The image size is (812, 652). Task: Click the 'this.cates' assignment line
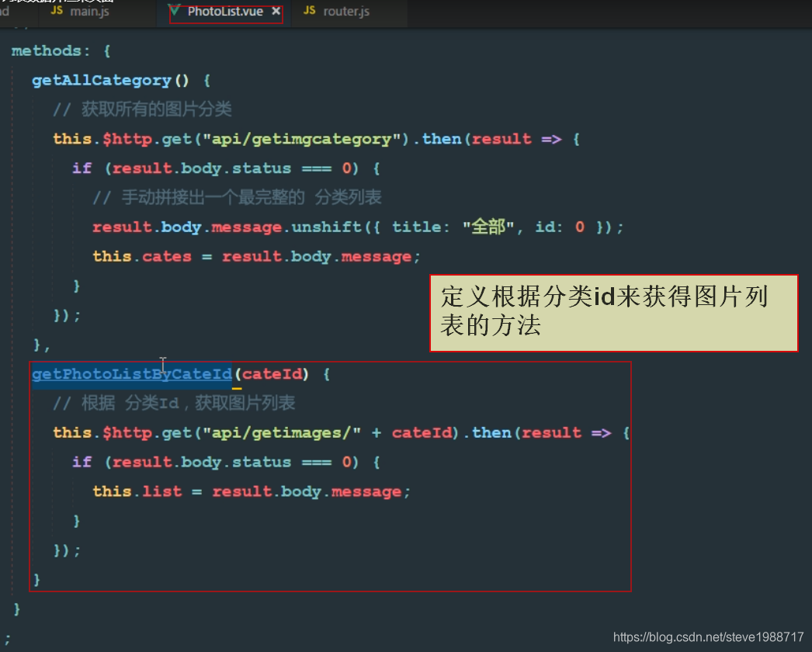pos(256,256)
